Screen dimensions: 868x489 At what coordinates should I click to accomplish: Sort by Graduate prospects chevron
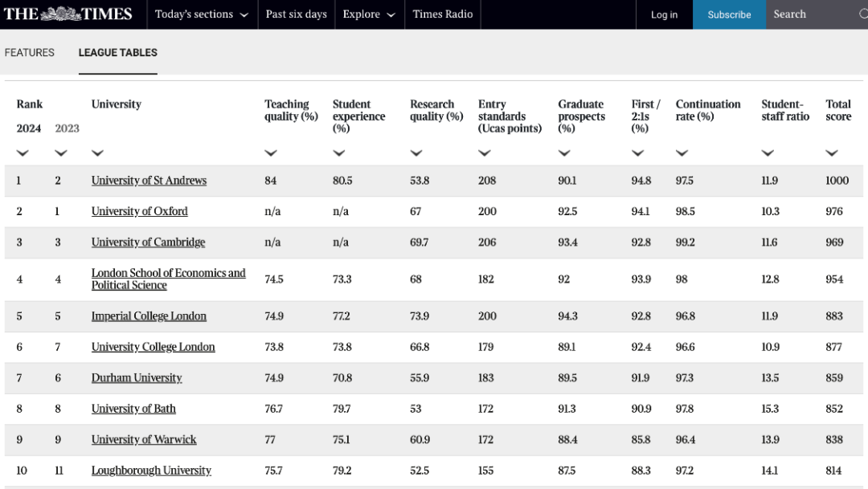[x=564, y=153]
